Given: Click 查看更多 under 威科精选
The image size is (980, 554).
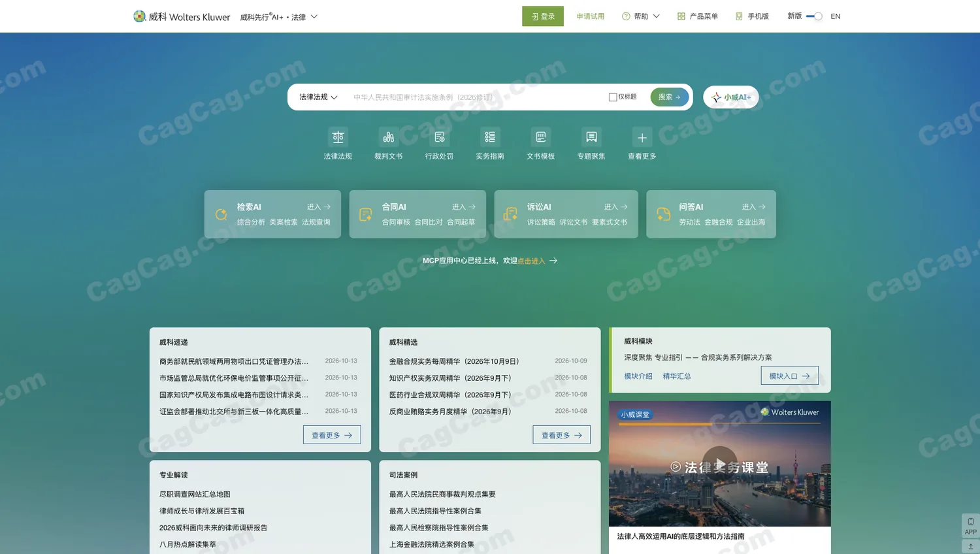Looking at the screenshot, I should (562, 435).
